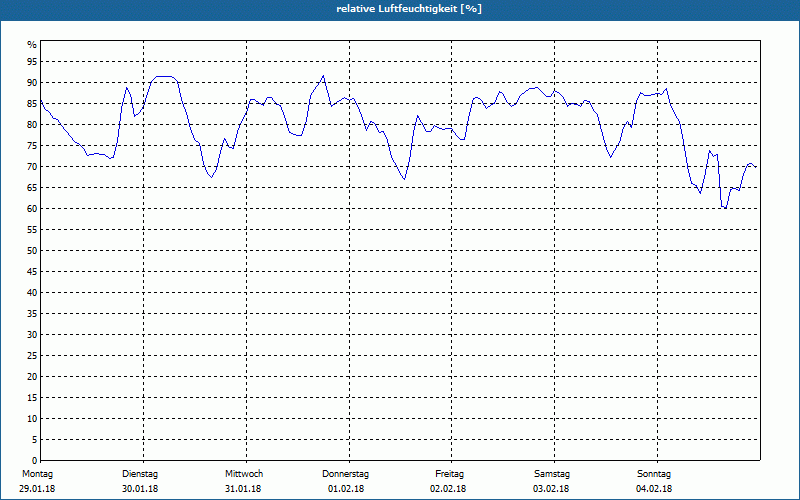Click the y-axis value '45'
Image resolution: width=800 pixels, height=500 pixels.
tap(32, 271)
